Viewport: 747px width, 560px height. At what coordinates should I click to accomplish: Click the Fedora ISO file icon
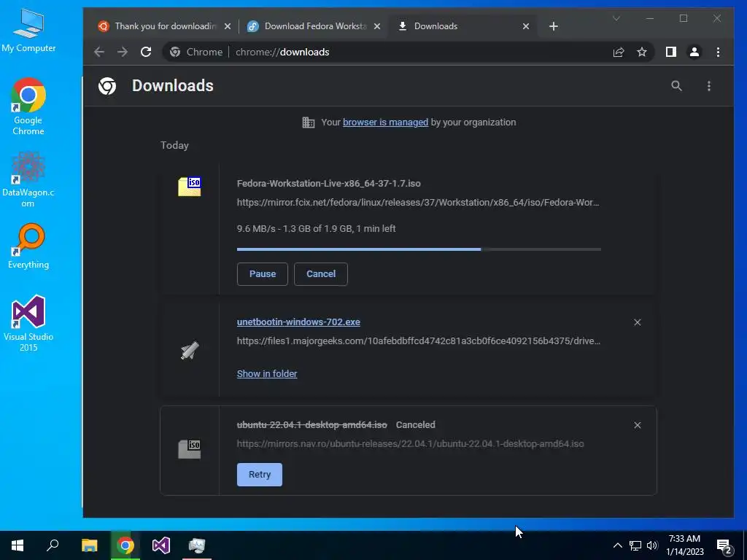[x=190, y=186]
